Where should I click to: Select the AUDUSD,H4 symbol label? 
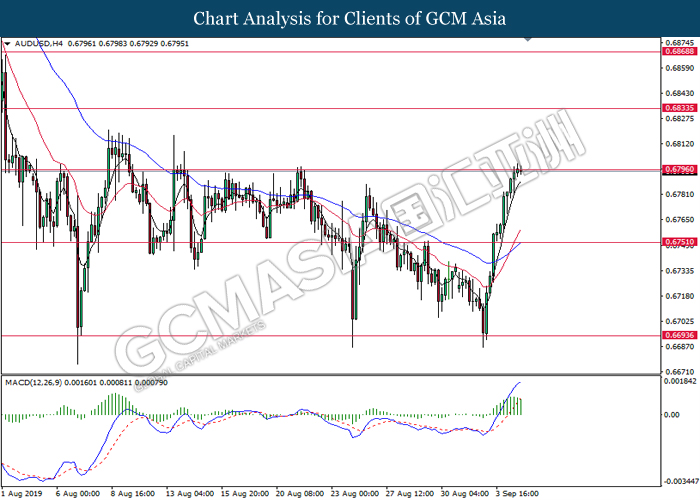click(x=39, y=44)
